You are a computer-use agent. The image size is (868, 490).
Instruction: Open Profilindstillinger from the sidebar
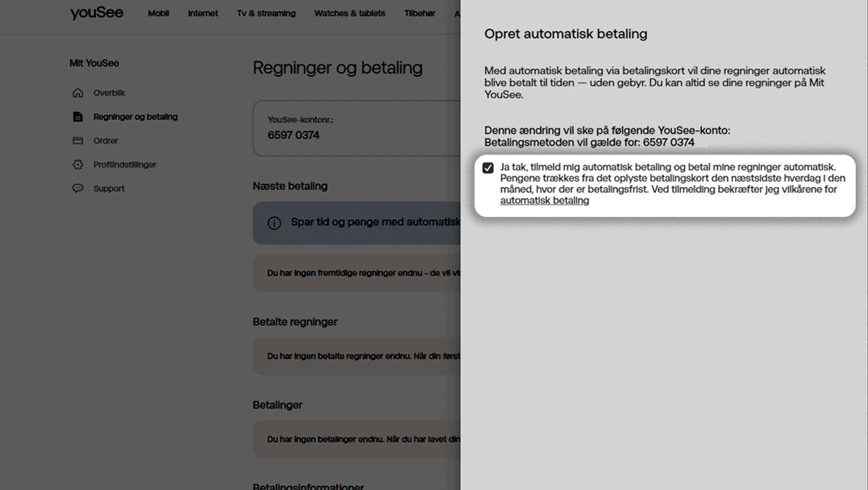[x=124, y=165]
